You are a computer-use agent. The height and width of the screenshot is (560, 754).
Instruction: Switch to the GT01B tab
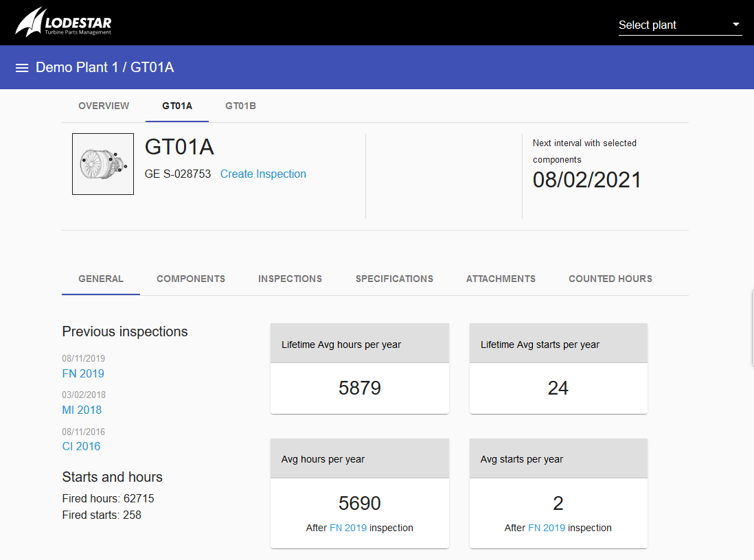click(240, 106)
